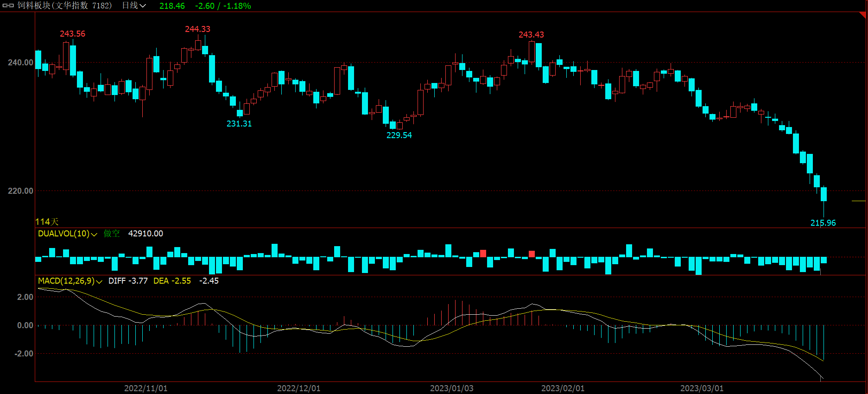
Task: Click the 244.33 peak price label
Action: [x=197, y=29]
